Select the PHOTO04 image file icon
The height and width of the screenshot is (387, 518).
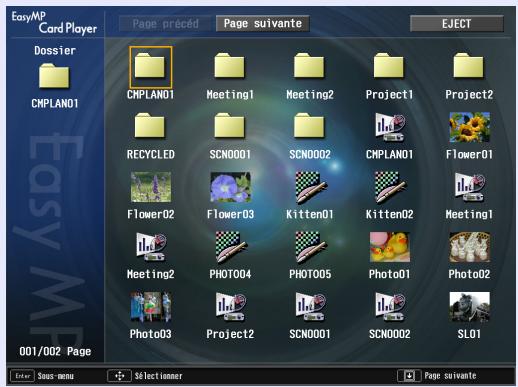pos(231,247)
